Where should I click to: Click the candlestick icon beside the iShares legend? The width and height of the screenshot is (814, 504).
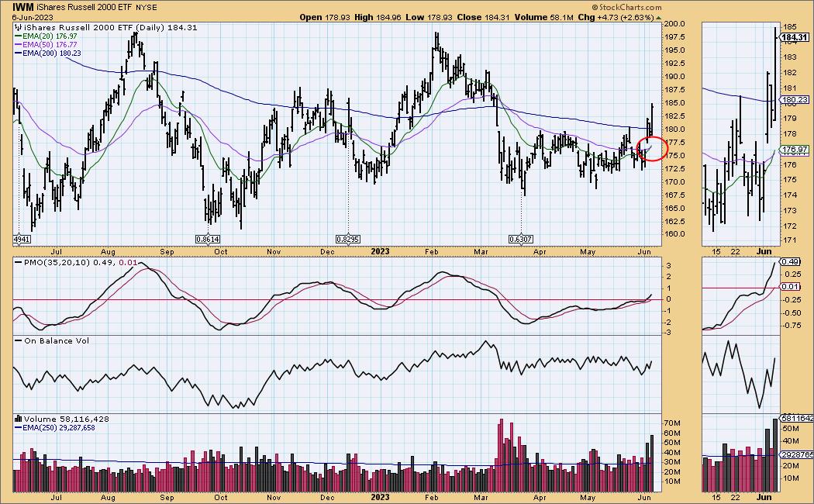click(x=18, y=27)
